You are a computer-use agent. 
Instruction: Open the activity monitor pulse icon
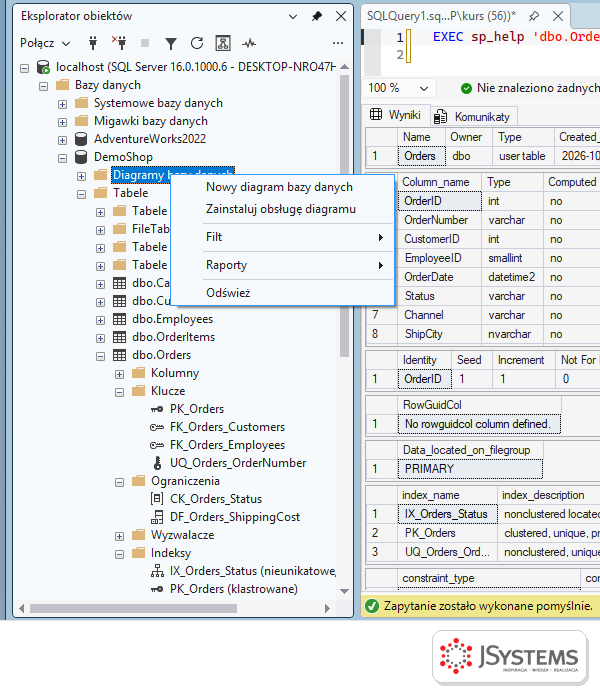pos(249,43)
